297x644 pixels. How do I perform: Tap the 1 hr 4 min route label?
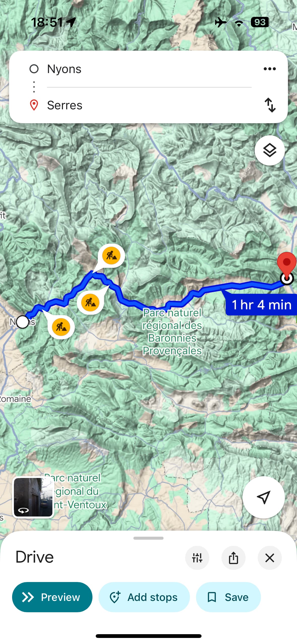(261, 304)
